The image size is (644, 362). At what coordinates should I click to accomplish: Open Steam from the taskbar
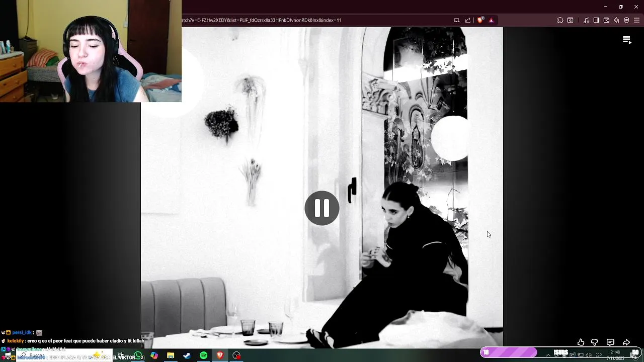point(187,355)
